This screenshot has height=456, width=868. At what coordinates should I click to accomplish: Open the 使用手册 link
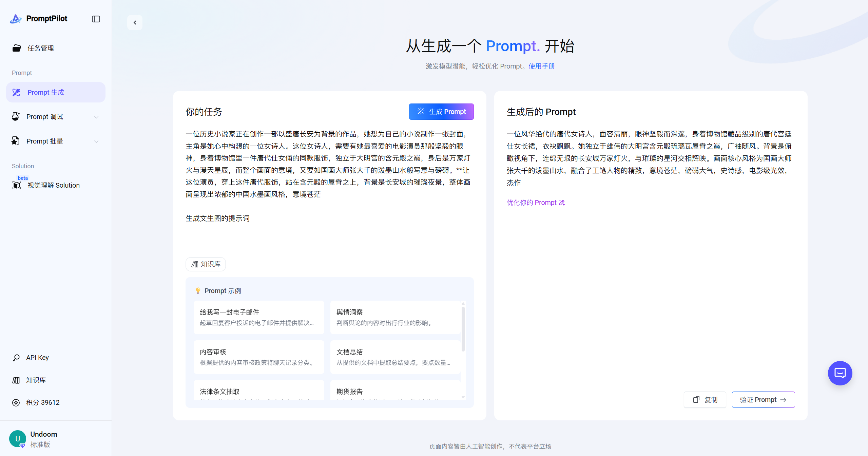pyautogui.click(x=541, y=66)
